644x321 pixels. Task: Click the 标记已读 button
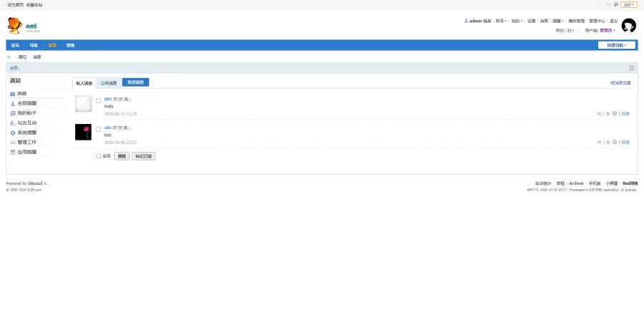[144, 156]
